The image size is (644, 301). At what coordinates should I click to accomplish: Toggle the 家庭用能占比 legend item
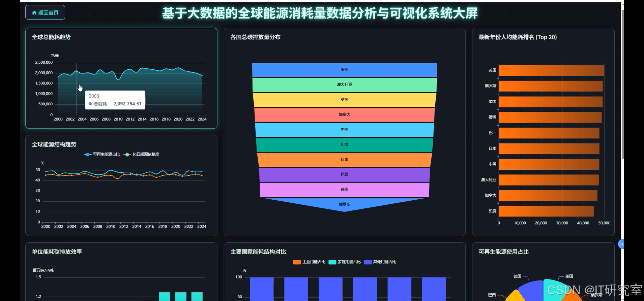(345, 262)
